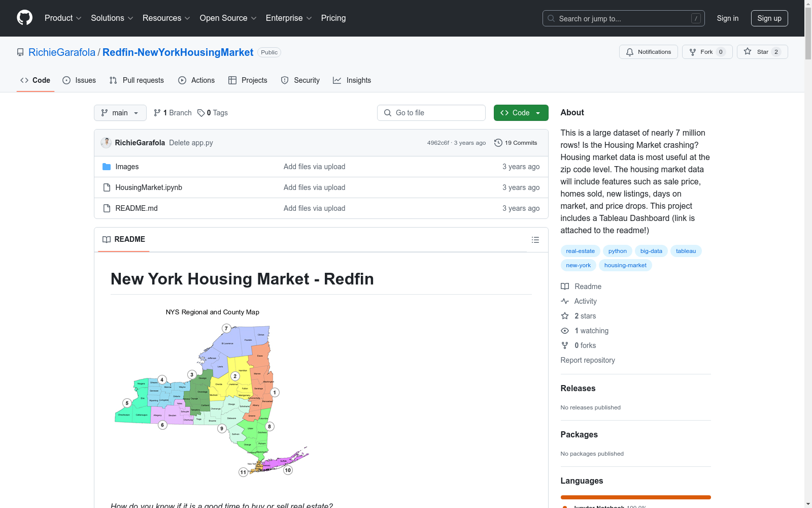Click the Delete app.py commit message
Viewport: 812px width, 508px height.
pyautogui.click(x=191, y=143)
